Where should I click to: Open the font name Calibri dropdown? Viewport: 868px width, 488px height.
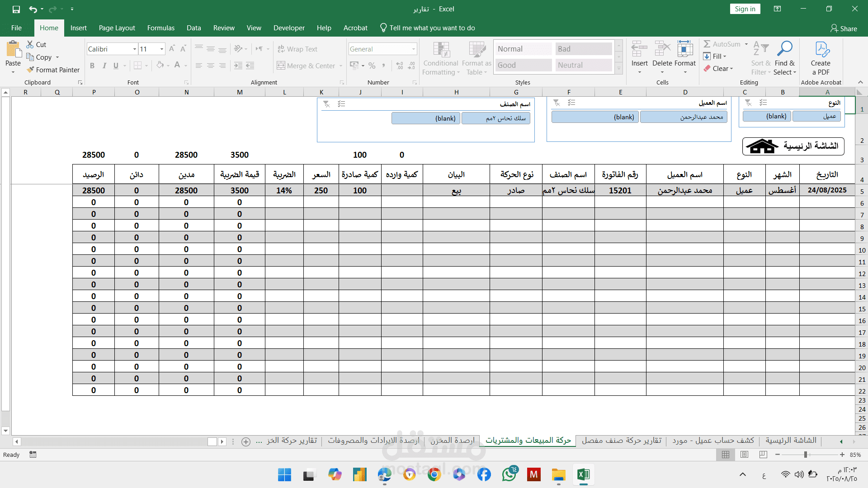pyautogui.click(x=135, y=49)
